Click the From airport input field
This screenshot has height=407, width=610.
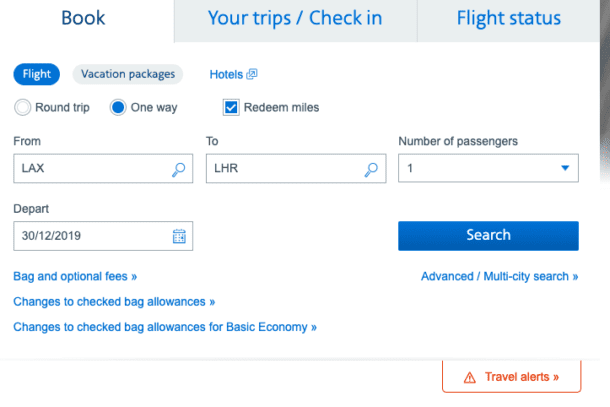(x=90, y=169)
